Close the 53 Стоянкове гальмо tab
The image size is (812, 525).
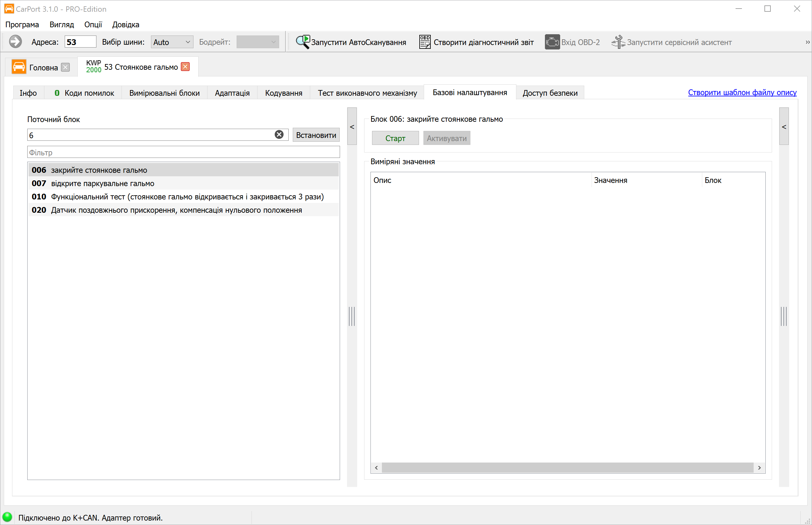pos(185,67)
